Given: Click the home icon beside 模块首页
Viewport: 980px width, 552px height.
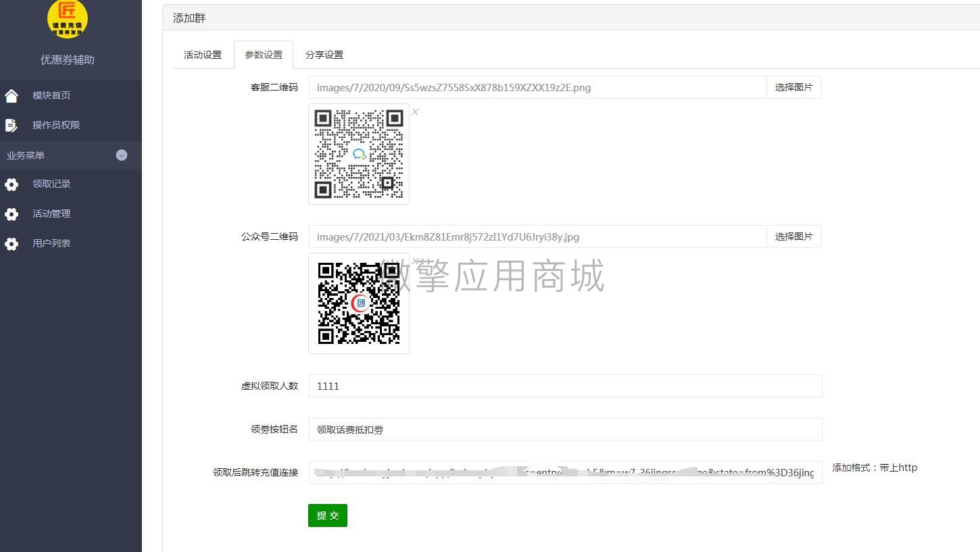Looking at the screenshot, I should tap(11, 95).
